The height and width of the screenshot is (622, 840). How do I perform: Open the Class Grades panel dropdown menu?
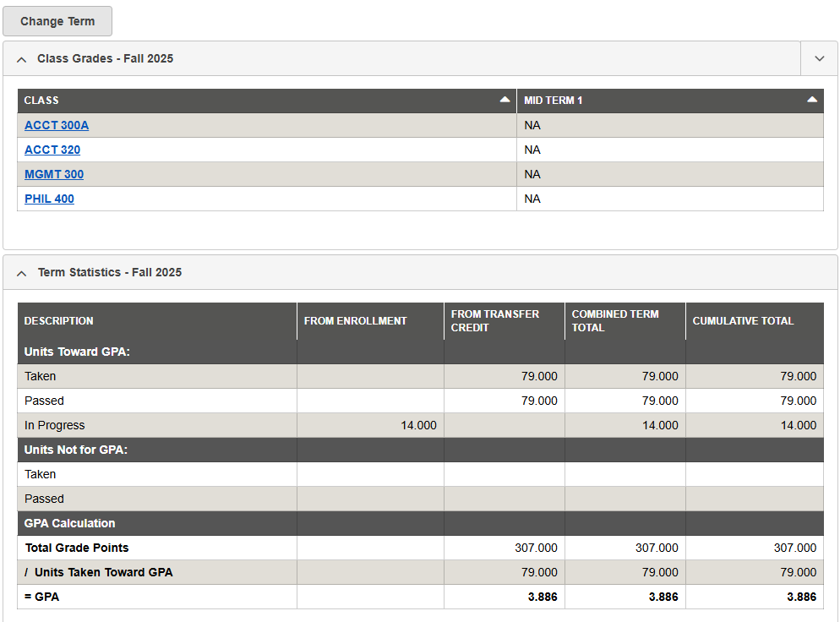point(818,58)
